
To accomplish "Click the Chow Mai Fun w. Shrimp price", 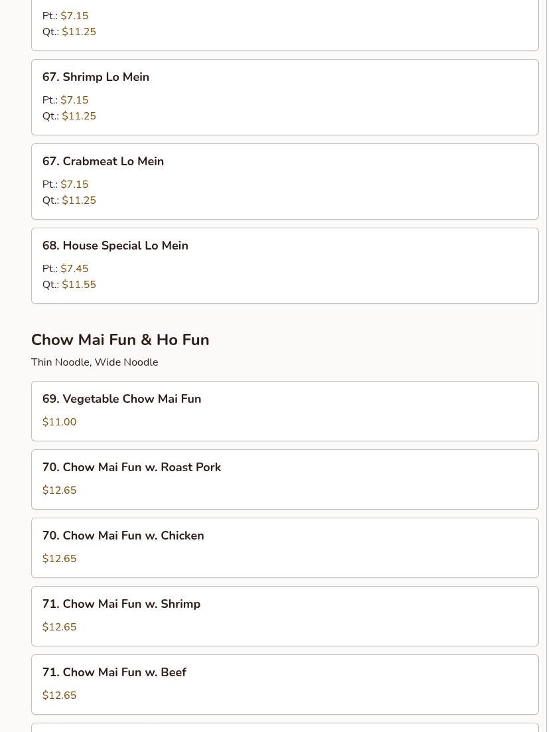I will point(59,627).
